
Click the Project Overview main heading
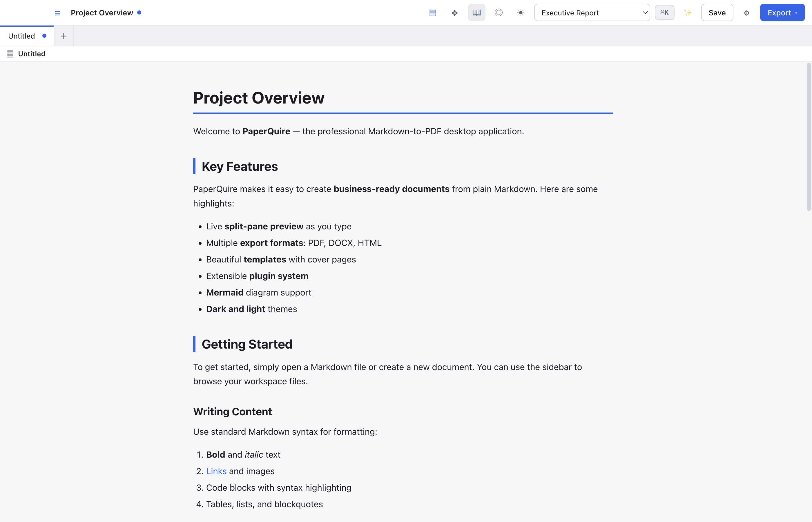tap(259, 98)
